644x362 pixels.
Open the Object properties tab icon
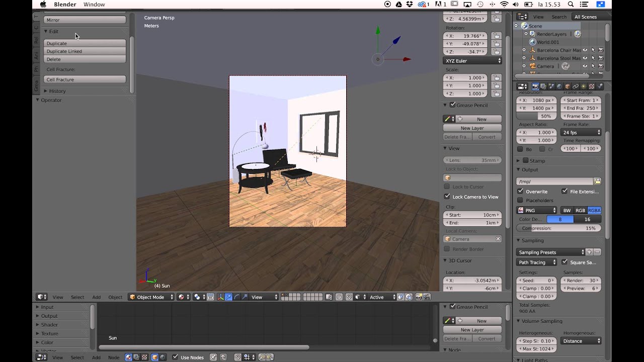(x=568, y=86)
